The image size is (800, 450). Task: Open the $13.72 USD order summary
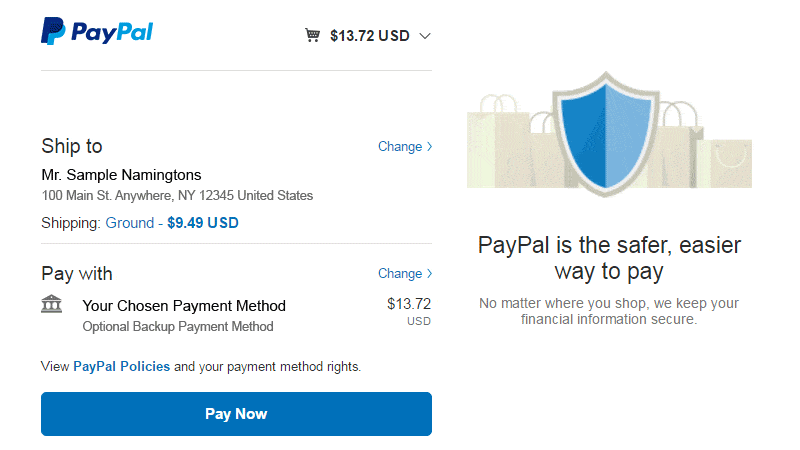click(x=369, y=36)
